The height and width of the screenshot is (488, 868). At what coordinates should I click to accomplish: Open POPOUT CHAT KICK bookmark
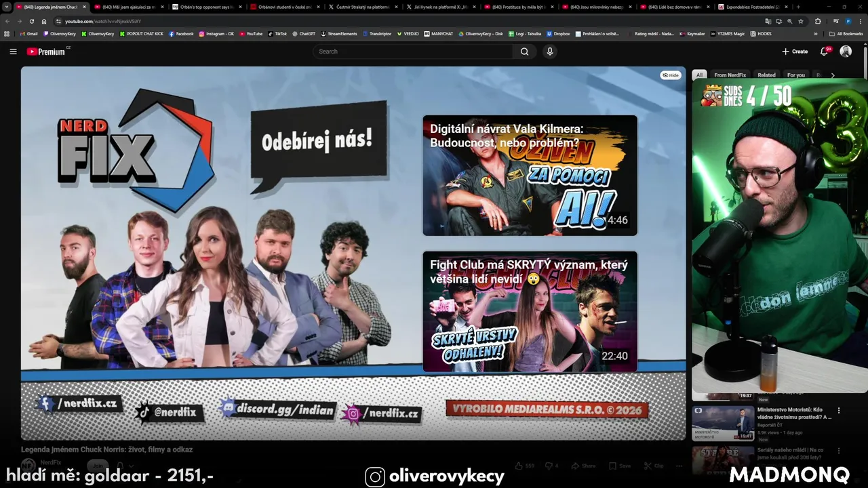tap(142, 33)
